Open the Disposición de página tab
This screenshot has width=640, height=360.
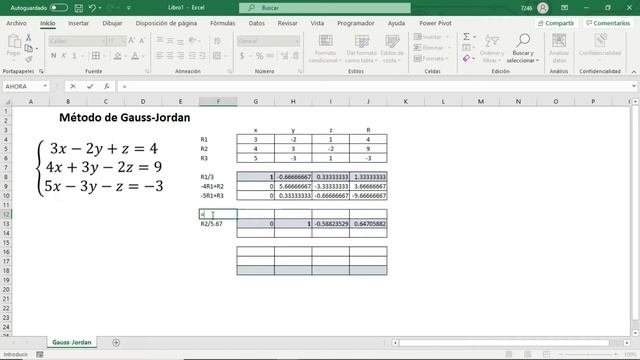166,23
